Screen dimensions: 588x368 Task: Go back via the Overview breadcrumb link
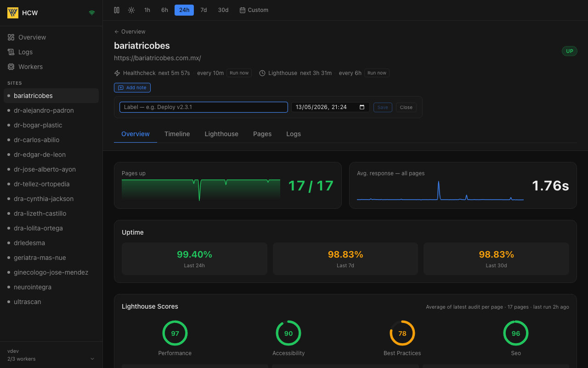pyautogui.click(x=130, y=32)
